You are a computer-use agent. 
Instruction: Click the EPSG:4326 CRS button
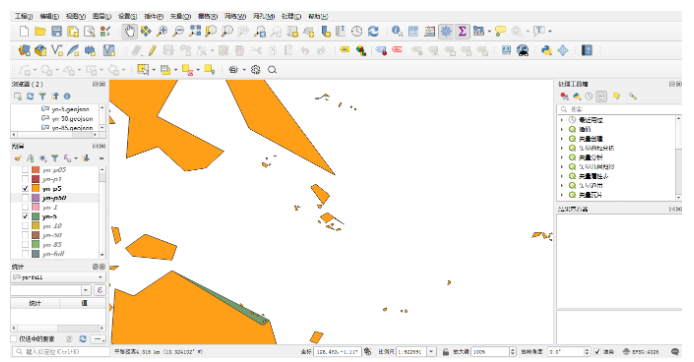641,352
